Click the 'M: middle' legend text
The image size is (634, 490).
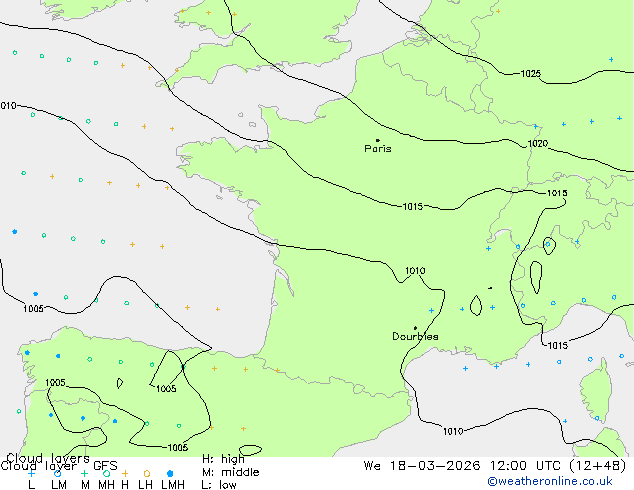pyautogui.click(x=231, y=472)
